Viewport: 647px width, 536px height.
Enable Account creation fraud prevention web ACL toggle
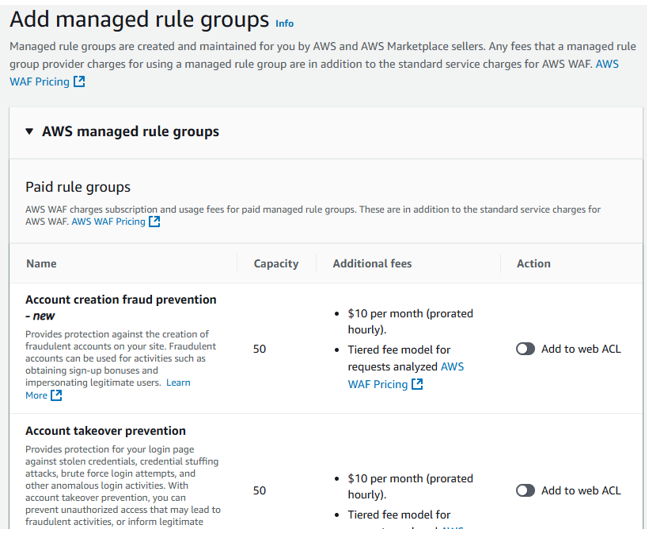click(525, 349)
